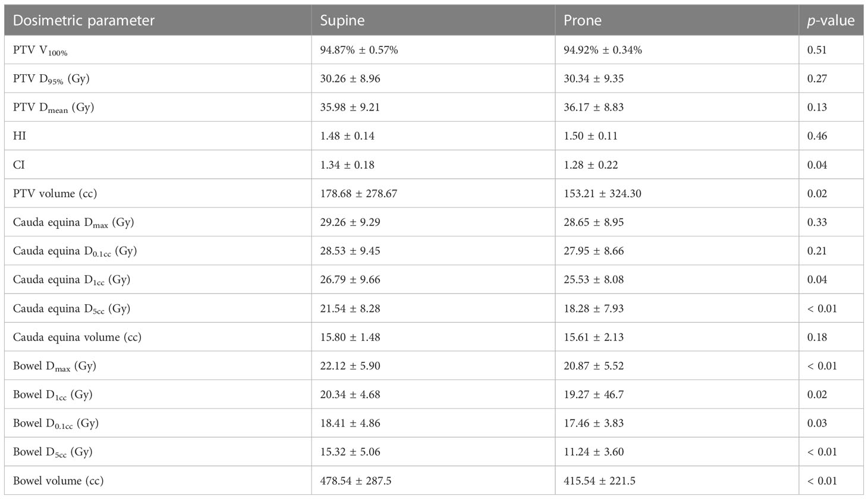The width and height of the screenshot is (868, 499).
Task: Select Prone value 153.21 ± 324.30
Action: click(602, 194)
